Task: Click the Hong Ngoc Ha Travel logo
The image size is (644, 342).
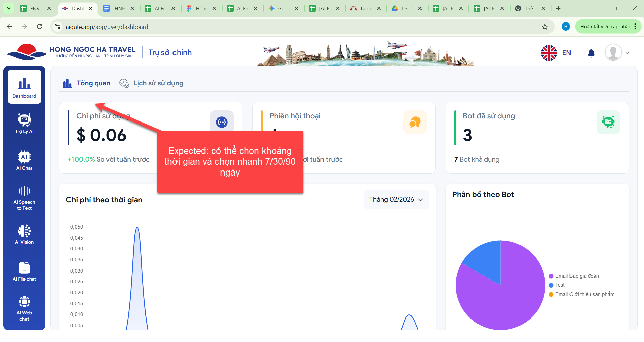Action: point(71,52)
